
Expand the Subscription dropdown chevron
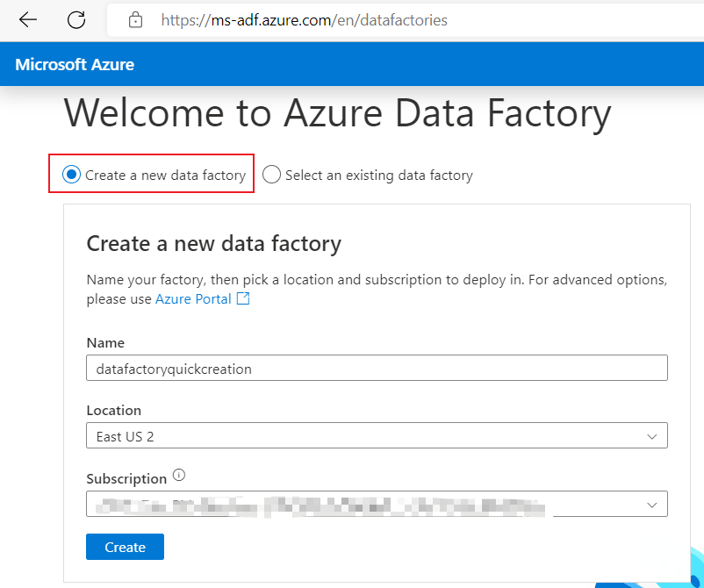[651, 505]
